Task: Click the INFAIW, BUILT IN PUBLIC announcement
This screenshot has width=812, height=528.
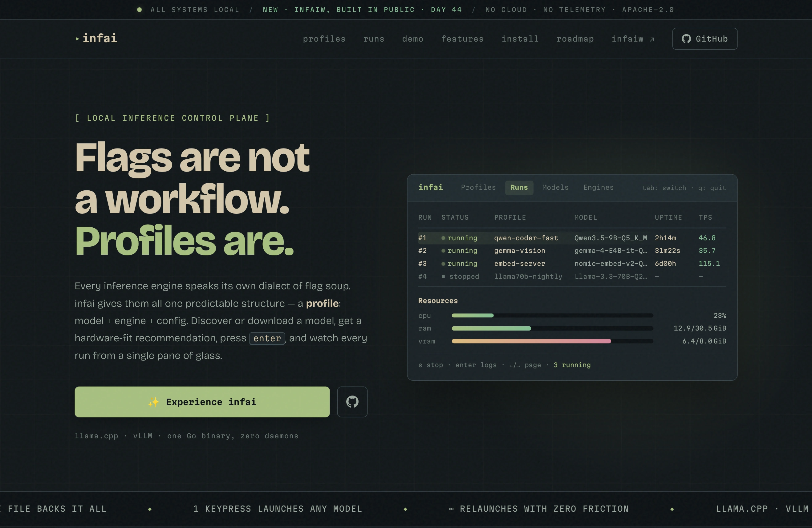Action: (x=362, y=10)
